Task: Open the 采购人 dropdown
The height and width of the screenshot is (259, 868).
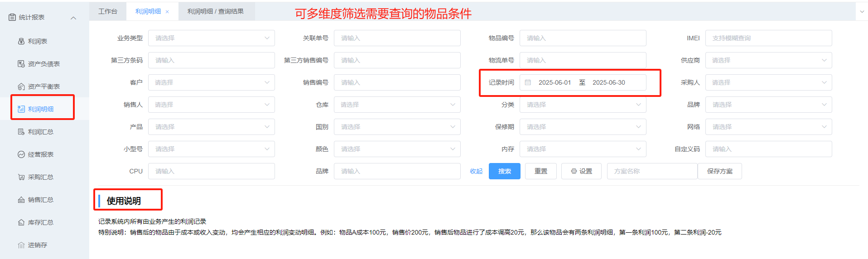Action: (x=769, y=82)
